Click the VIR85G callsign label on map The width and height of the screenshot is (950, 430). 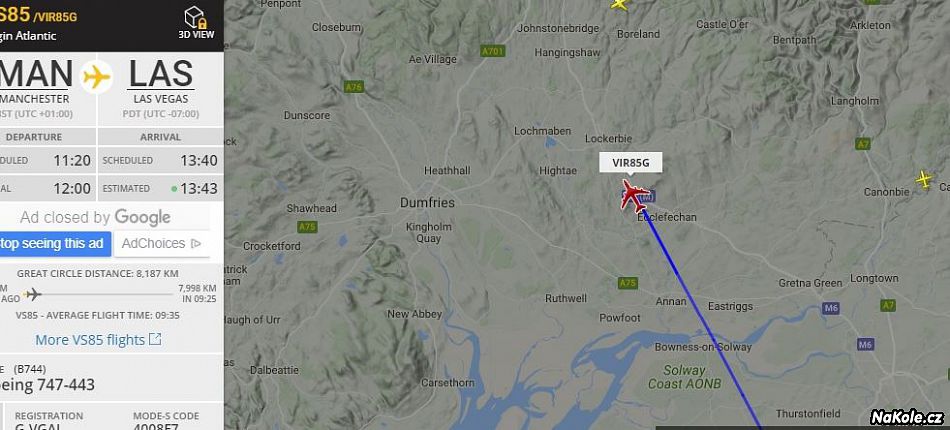631,162
